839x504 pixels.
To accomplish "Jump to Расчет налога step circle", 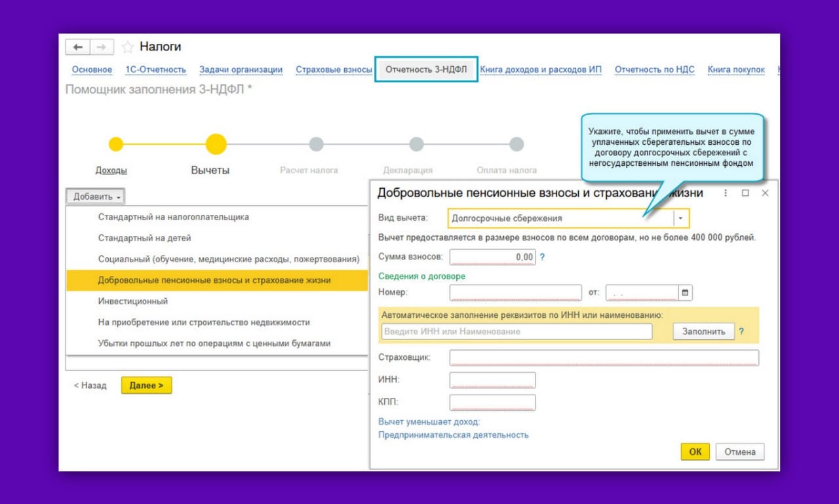I will click(316, 144).
